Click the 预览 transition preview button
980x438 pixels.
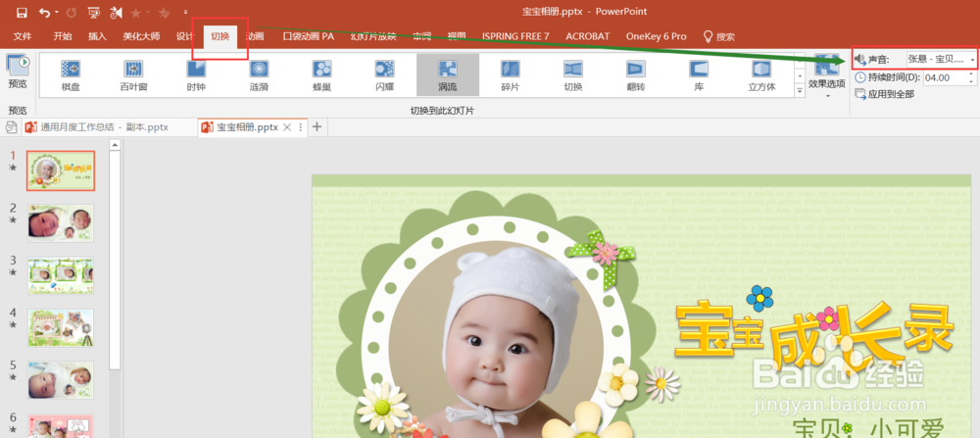18,72
